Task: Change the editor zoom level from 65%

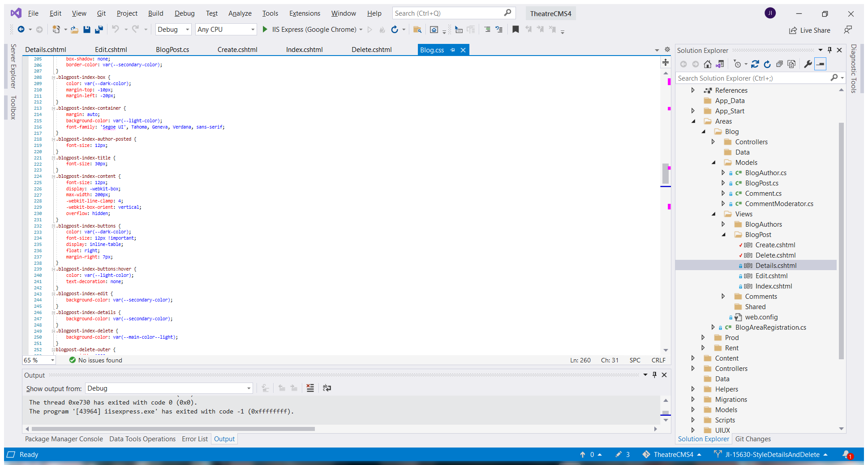Action: tap(39, 360)
